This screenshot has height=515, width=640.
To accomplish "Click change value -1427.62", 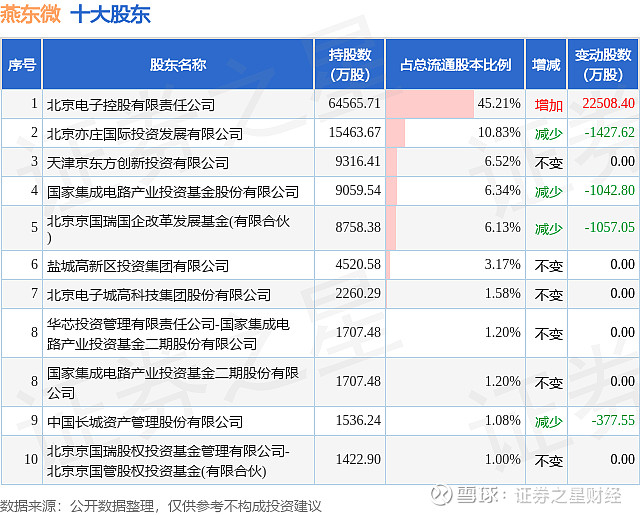I will point(609,132).
